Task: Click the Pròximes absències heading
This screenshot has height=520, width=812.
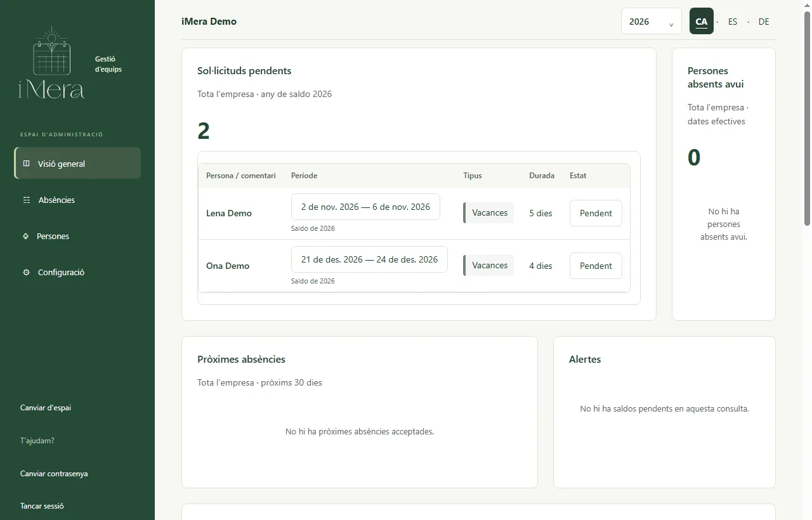Action: tap(241, 359)
